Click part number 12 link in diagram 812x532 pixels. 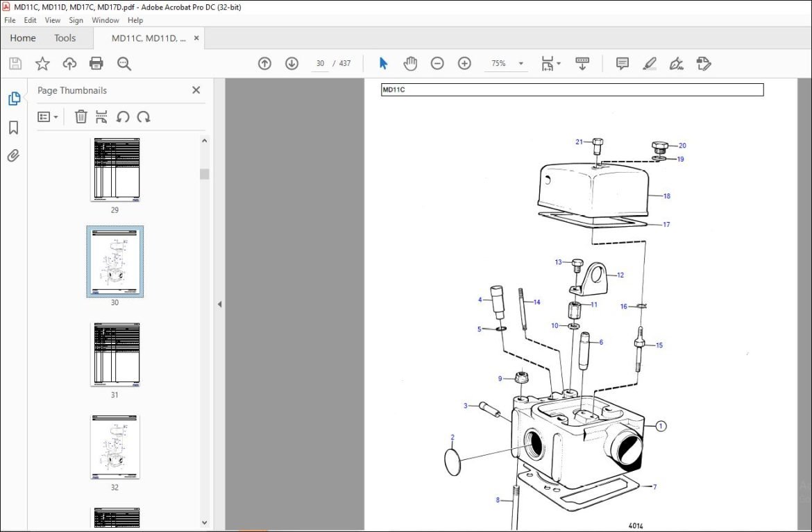click(620, 275)
